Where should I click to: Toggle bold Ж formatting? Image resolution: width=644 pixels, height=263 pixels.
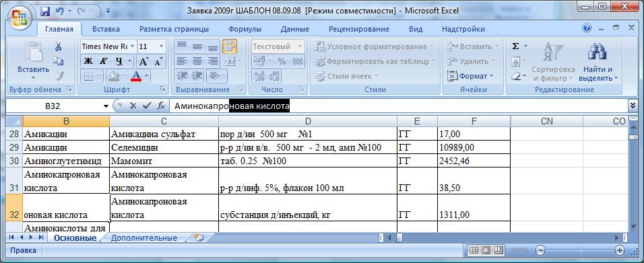88,61
